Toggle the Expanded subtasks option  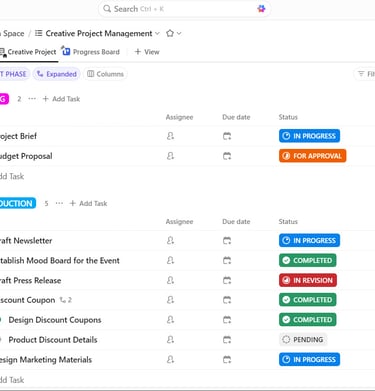point(57,74)
